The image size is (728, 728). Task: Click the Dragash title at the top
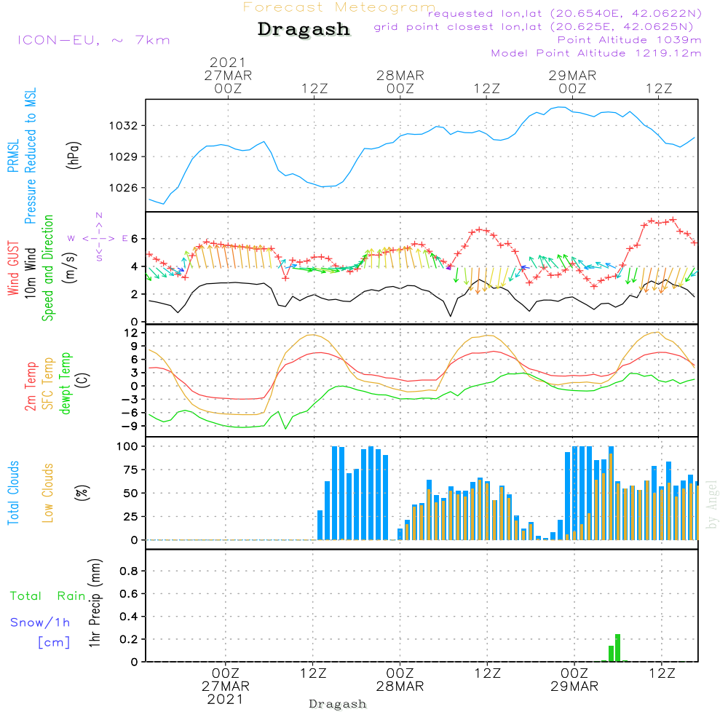click(304, 29)
